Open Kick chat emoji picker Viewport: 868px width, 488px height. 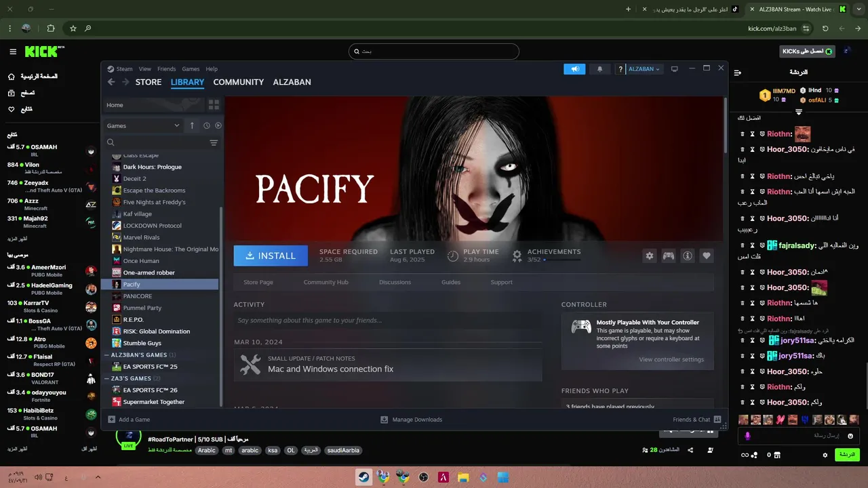pyautogui.click(x=850, y=436)
